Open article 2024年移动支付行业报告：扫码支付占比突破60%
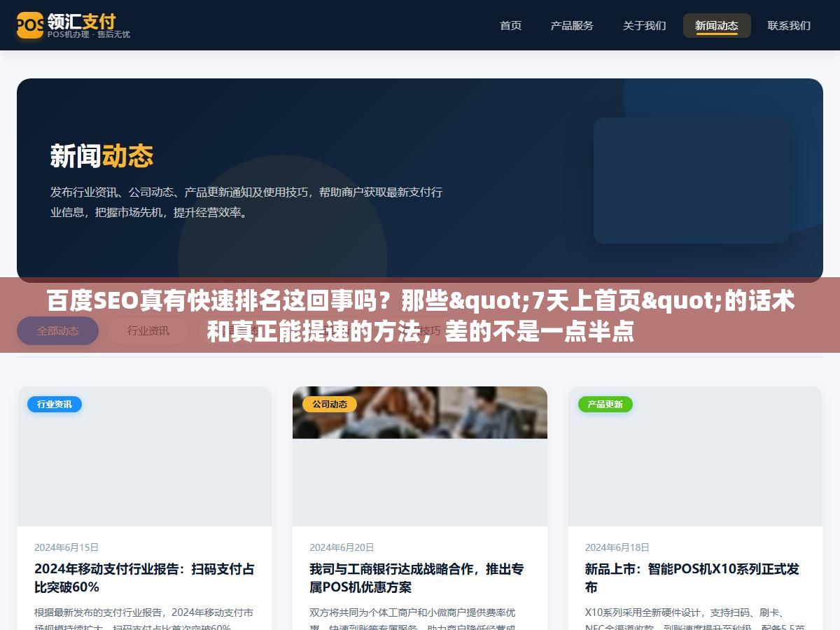This screenshot has height=630, width=840. pyautogui.click(x=144, y=577)
